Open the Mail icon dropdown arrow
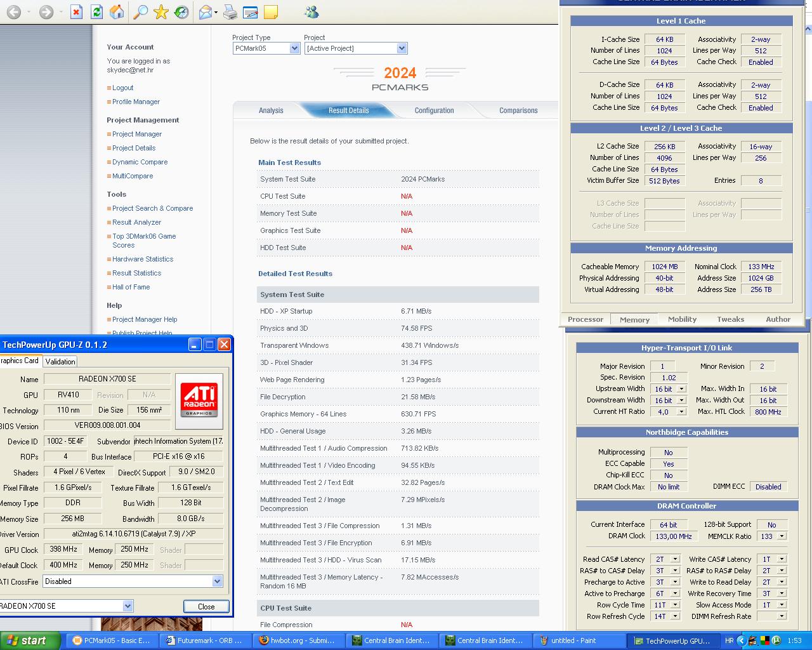Image resolution: width=812 pixels, height=650 pixels. 216,12
